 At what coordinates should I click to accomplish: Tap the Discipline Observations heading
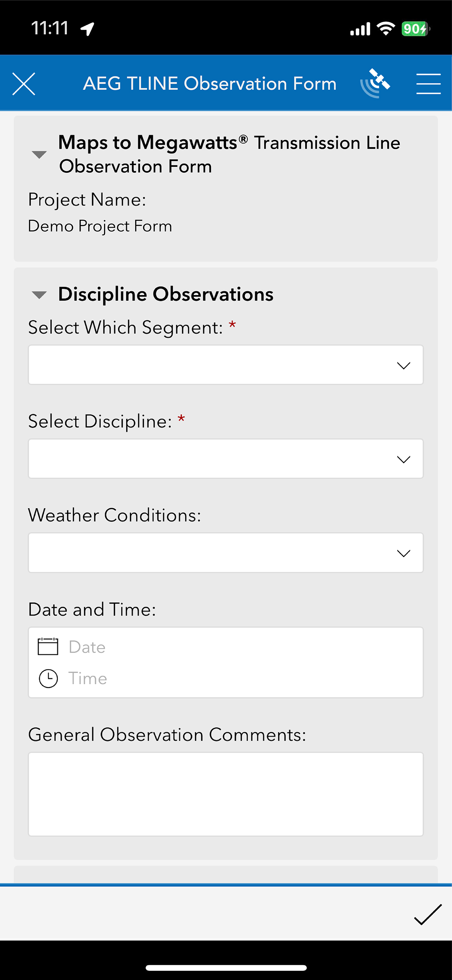point(165,294)
